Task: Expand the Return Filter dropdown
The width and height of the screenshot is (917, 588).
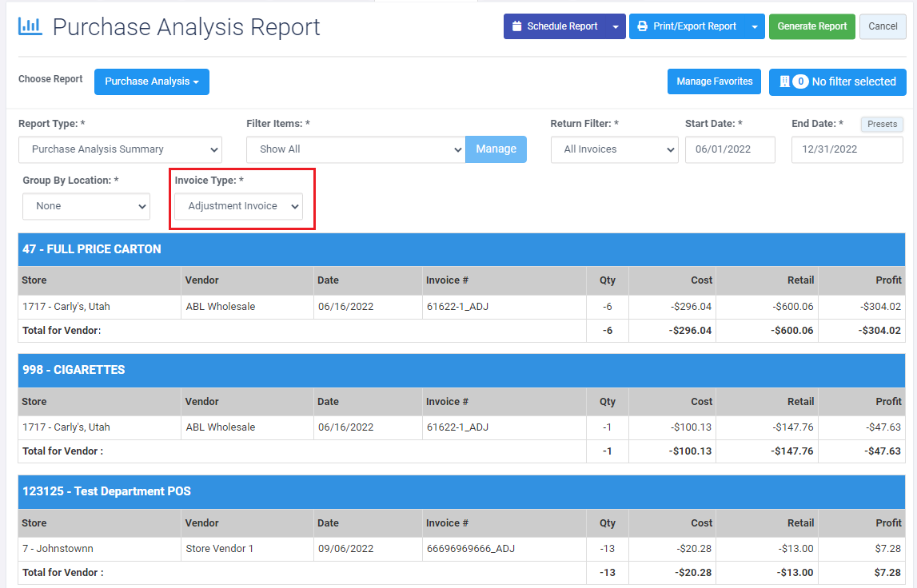Action: pos(614,149)
